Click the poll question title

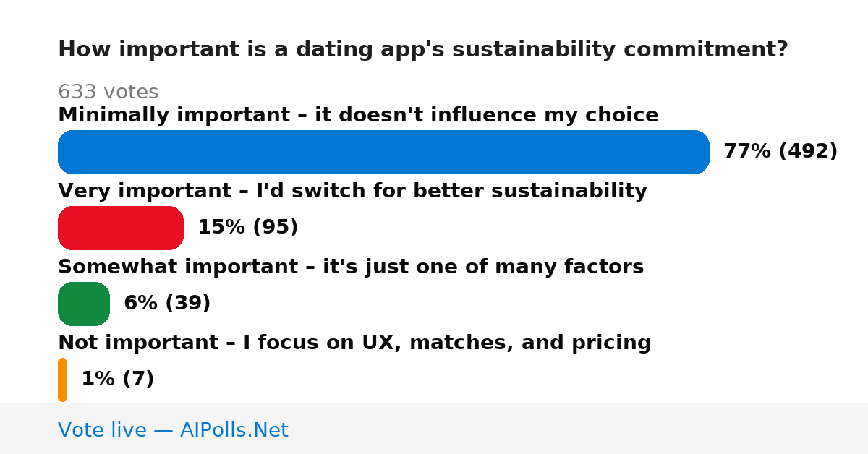point(422,50)
